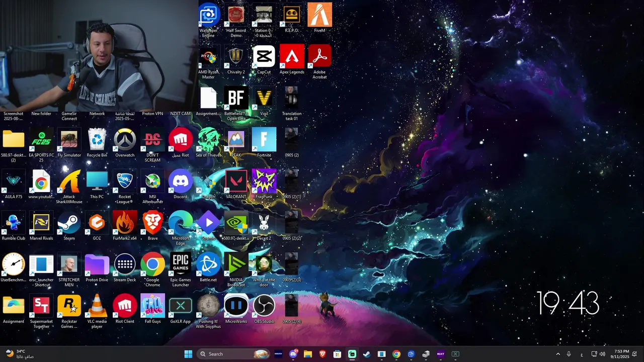Click the Vigil desktop icon
Viewport: 644px width, 362px height.
click(x=264, y=99)
